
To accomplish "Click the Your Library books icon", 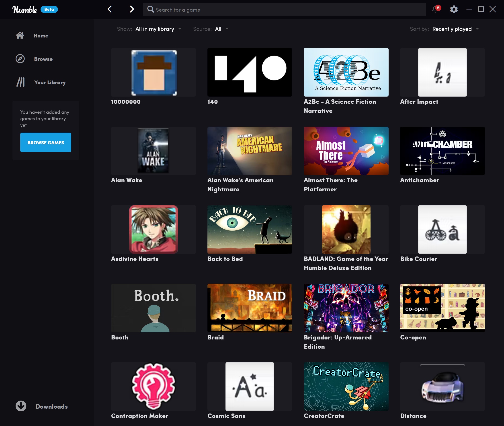I will [20, 82].
